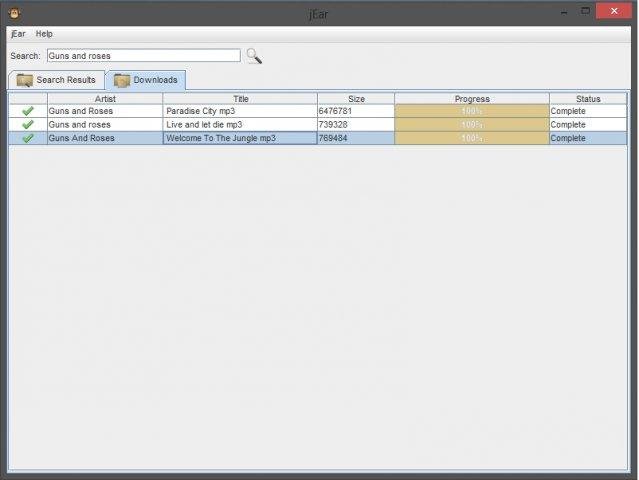This screenshot has width=639, height=480.
Task: Focus the Search input field
Action: click(143, 55)
